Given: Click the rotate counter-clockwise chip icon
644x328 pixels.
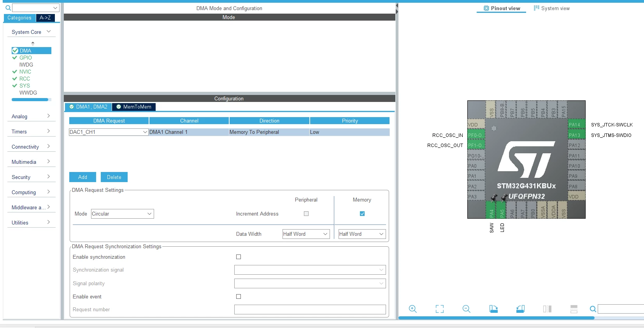Looking at the screenshot, I should coord(520,309).
